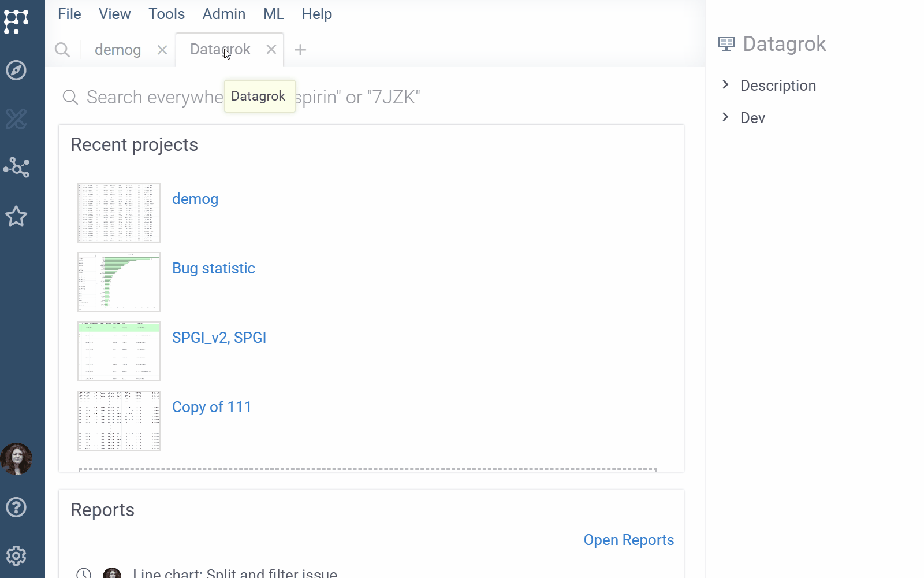Close the demog tab
This screenshot has width=924, height=578.
[x=162, y=50]
